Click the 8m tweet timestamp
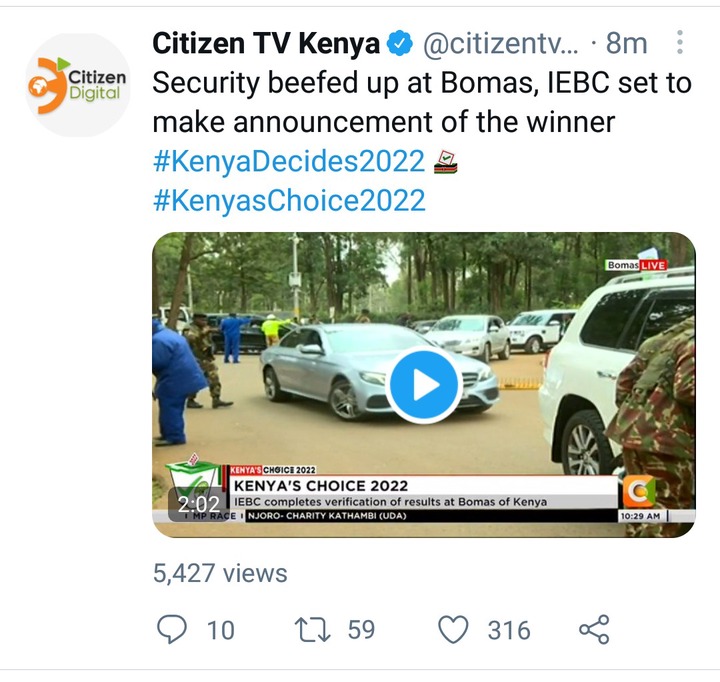This screenshot has width=720, height=682. tap(626, 43)
